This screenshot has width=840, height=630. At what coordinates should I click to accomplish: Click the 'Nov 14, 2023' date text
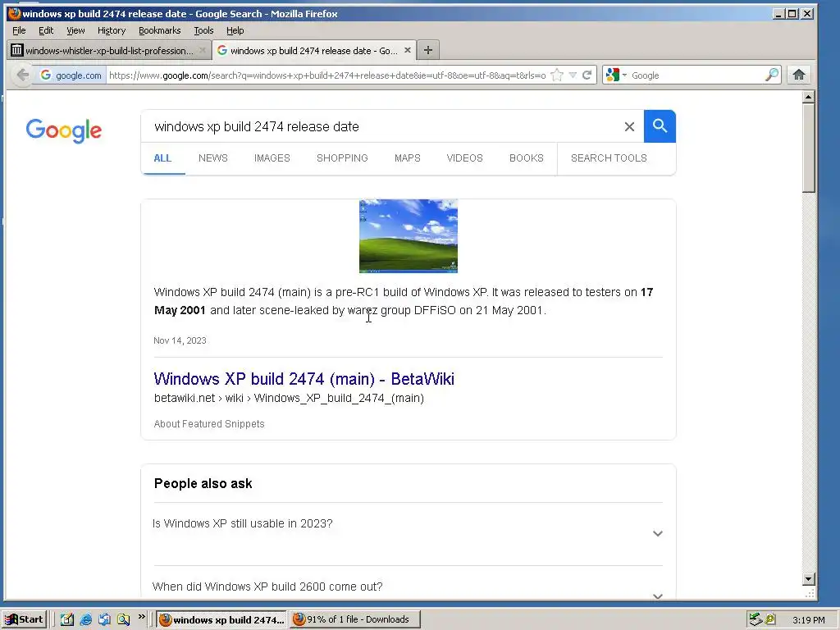pyautogui.click(x=180, y=340)
